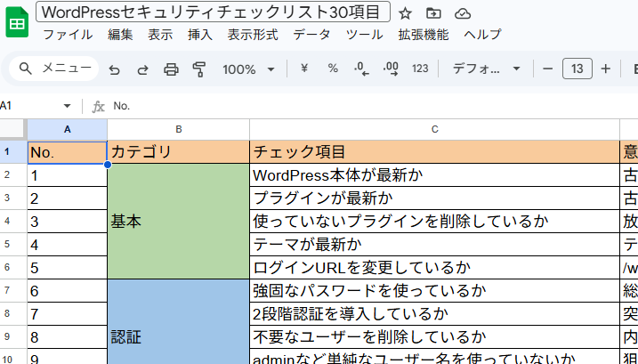Open the 表示 menu
This screenshot has height=364, width=638.
click(160, 35)
